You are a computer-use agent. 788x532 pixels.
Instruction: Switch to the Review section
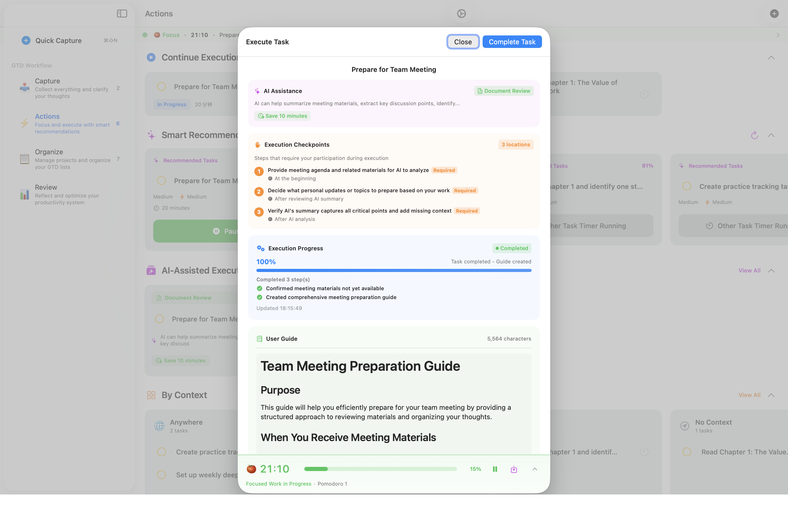point(46,187)
